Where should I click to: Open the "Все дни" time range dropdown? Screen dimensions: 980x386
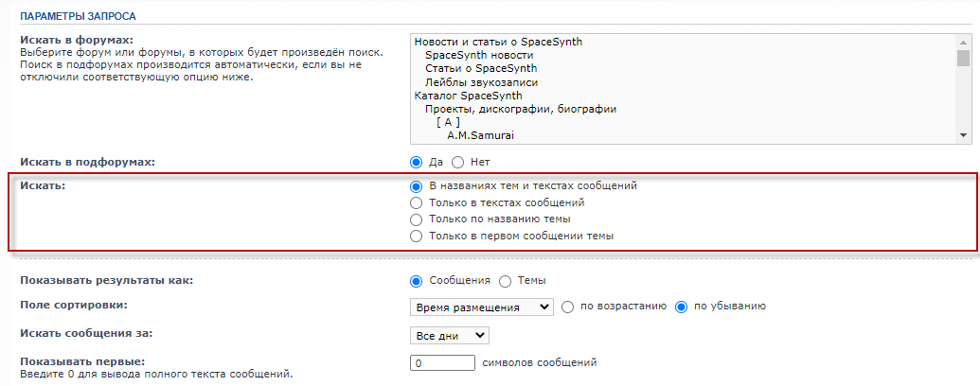coord(450,336)
